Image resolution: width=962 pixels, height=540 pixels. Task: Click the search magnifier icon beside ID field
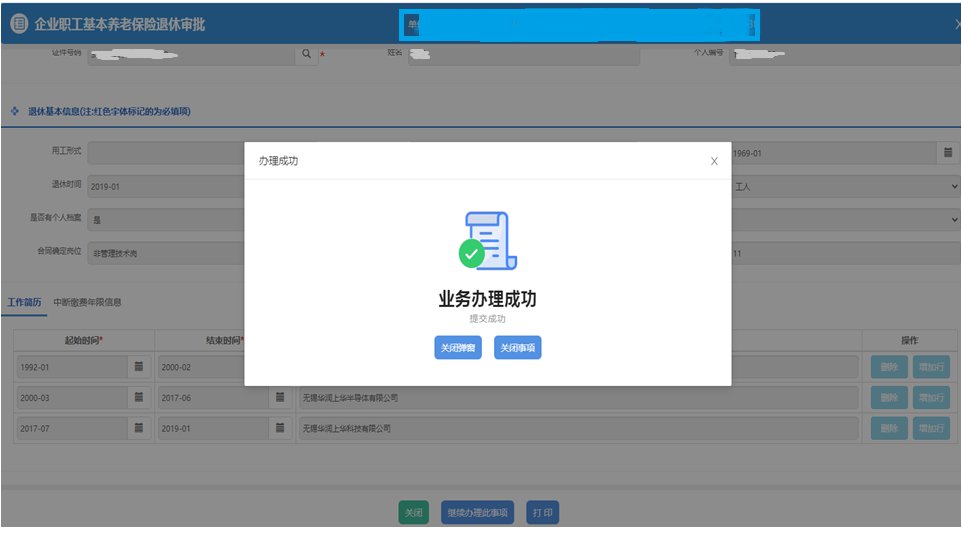coord(308,55)
